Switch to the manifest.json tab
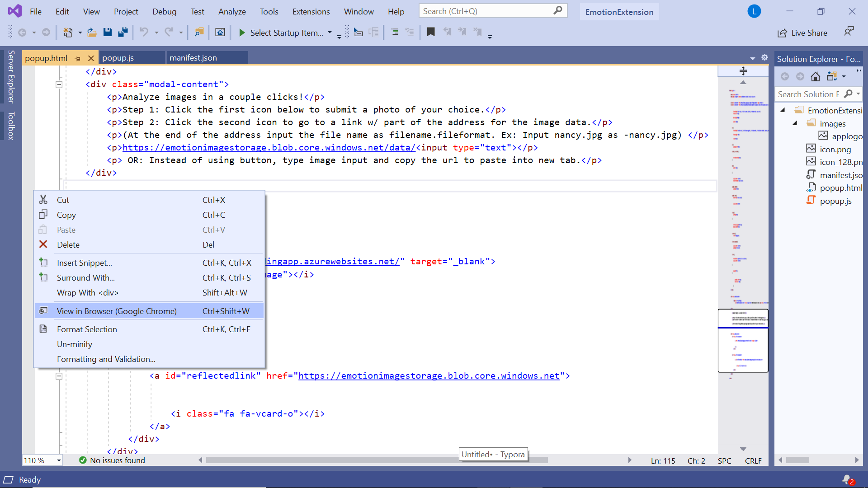The image size is (868, 488). (x=193, y=58)
